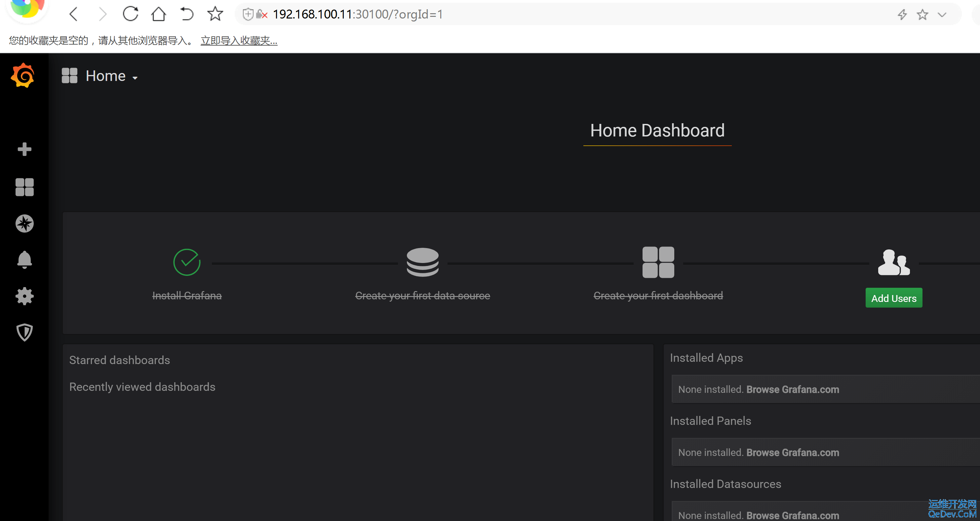Click the Starred dashboards heading
The height and width of the screenshot is (521, 980).
pyautogui.click(x=119, y=360)
